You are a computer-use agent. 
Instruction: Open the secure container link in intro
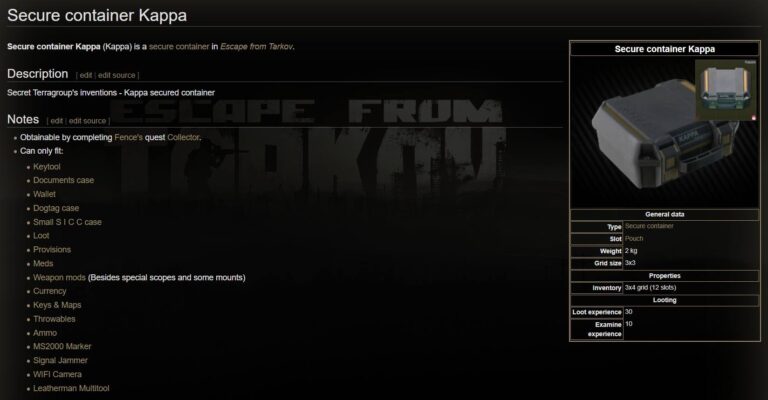pos(179,47)
